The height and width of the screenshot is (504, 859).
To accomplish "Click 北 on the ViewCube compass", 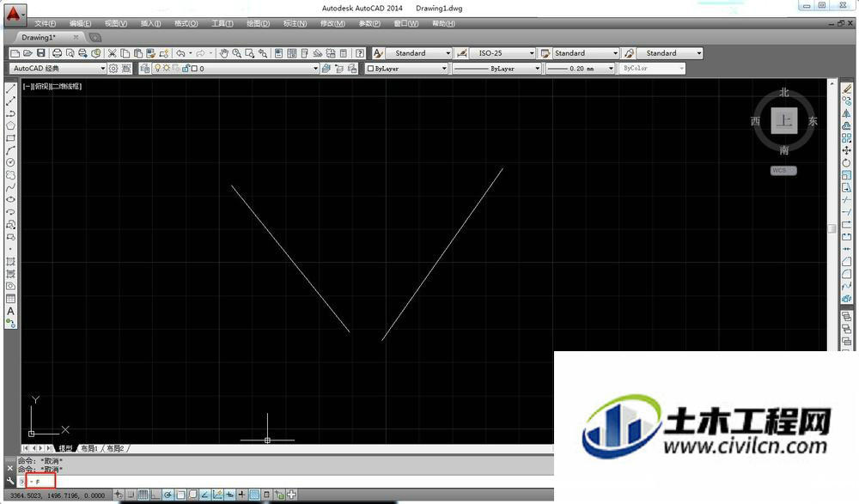I will (x=784, y=92).
